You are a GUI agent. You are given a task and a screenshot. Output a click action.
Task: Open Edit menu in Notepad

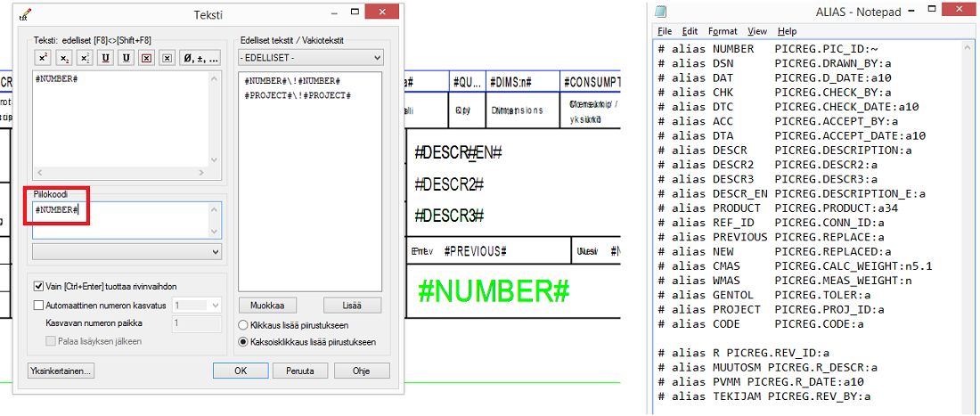point(690,31)
